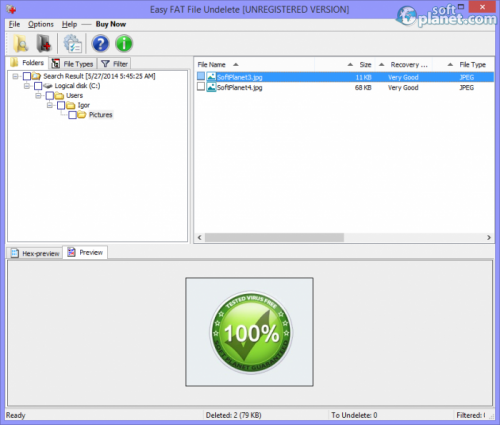Click the 68 KB size cell
This screenshot has width=500, height=425.
pos(363,88)
